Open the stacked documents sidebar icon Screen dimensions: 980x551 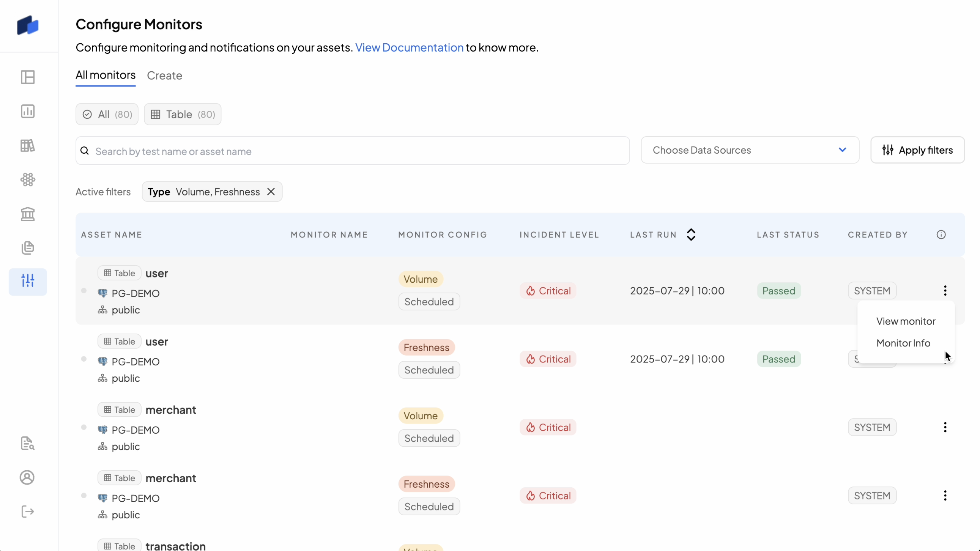coord(27,248)
